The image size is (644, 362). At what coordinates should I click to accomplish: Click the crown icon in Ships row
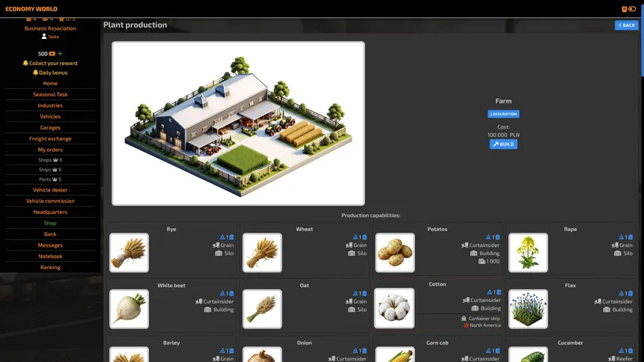coord(55,170)
